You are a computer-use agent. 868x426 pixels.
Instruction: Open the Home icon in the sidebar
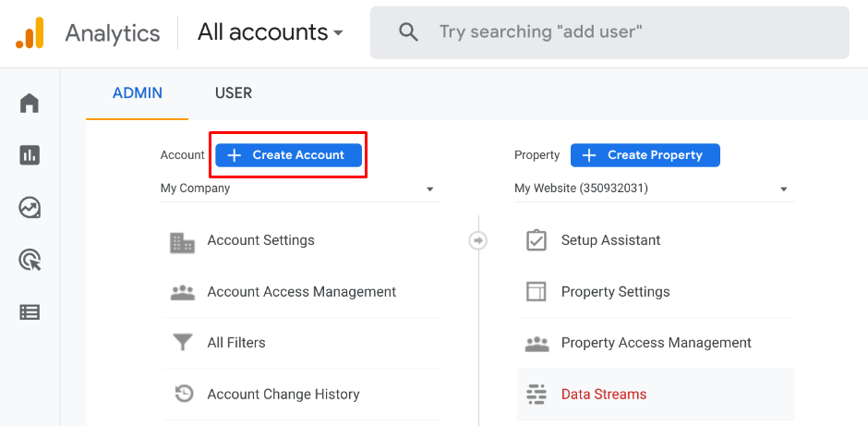point(30,103)
